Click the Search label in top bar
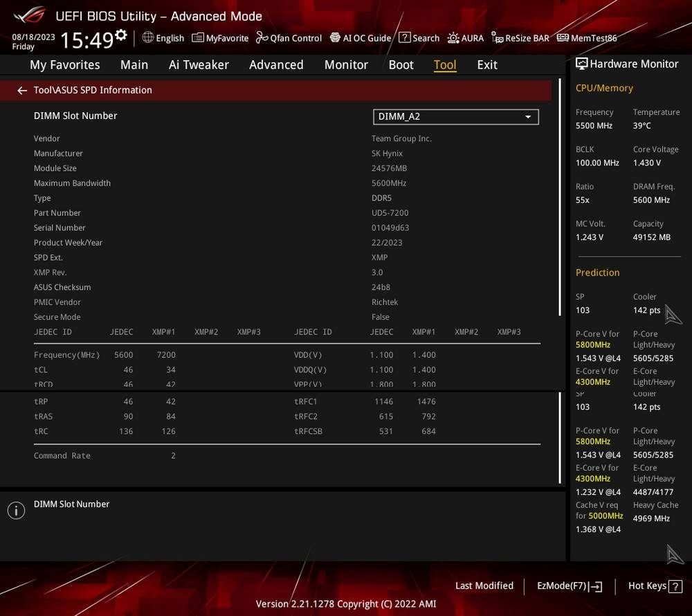Image resolution: width=692 pixels, height=616 pixels. pos(426,38)
